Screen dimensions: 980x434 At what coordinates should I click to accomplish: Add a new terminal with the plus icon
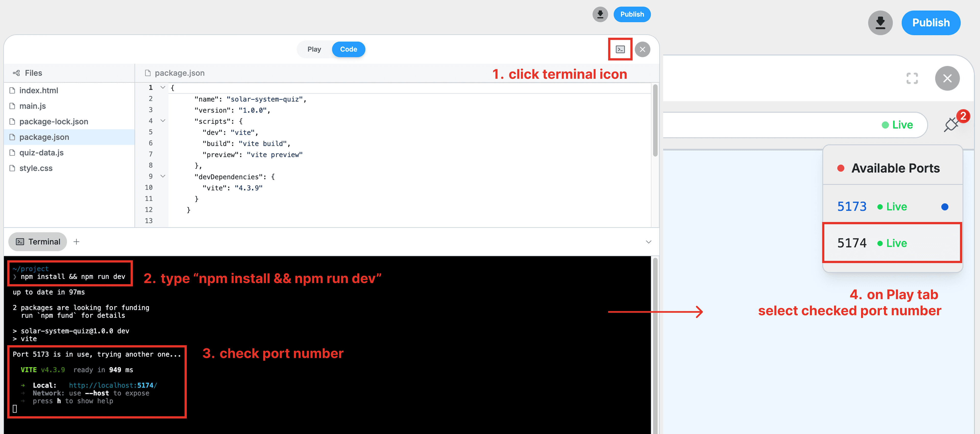[x=77, y=242]
